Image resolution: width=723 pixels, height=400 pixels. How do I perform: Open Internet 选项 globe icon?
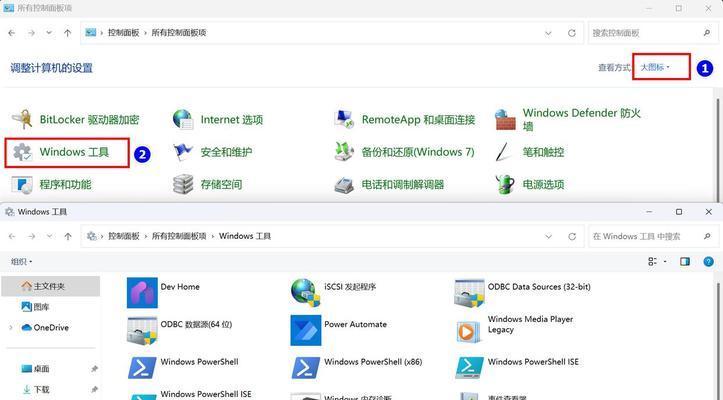pyautogui.click(x=183, y=119)
